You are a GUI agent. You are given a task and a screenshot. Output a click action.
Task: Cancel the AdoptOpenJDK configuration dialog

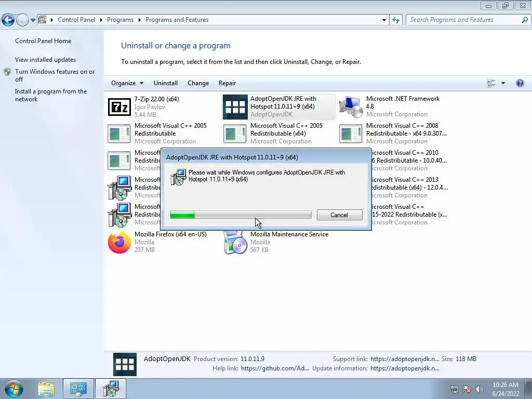coord(340,215)
